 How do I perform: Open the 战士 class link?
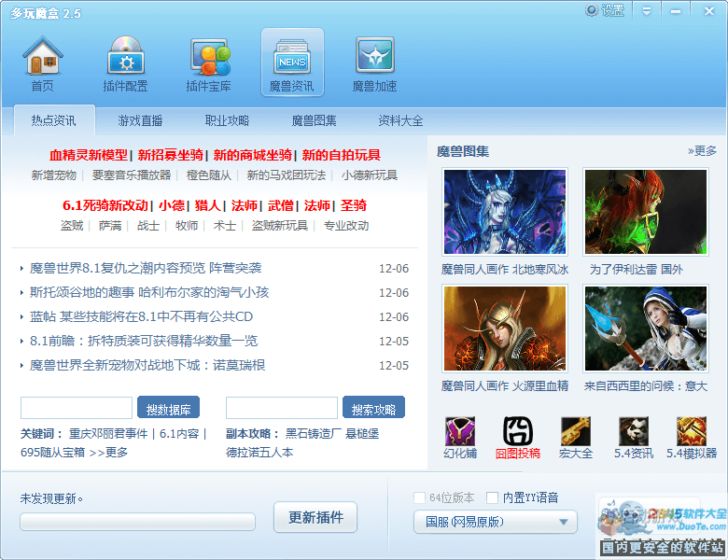148,226
